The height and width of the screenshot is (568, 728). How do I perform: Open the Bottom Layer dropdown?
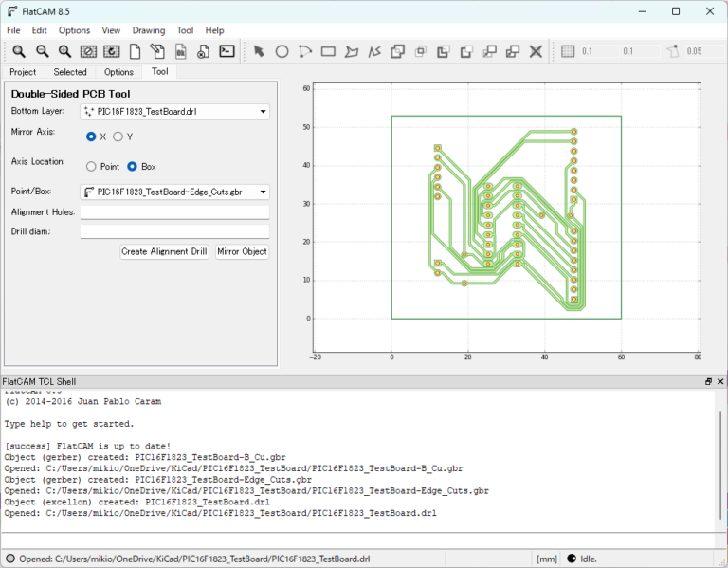coord(174,112)
